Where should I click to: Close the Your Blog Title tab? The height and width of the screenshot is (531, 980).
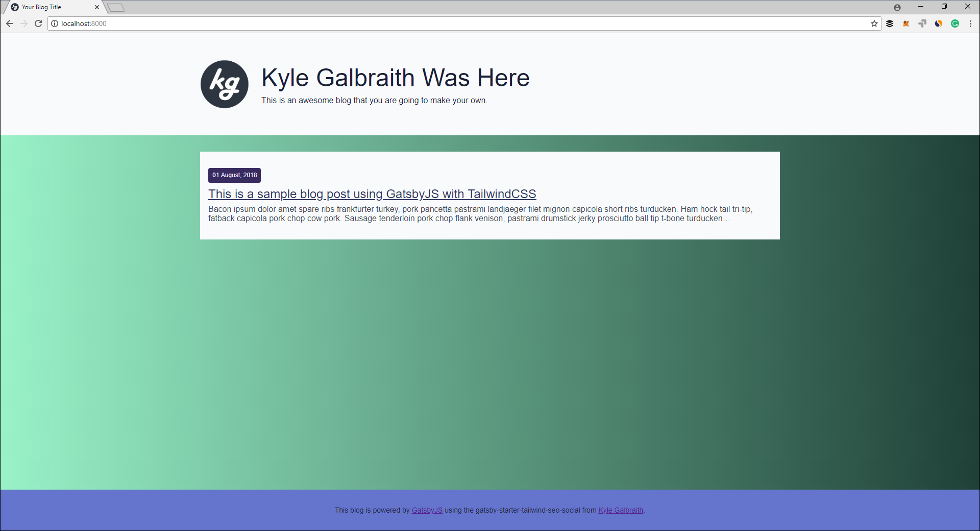pos(96,7)
